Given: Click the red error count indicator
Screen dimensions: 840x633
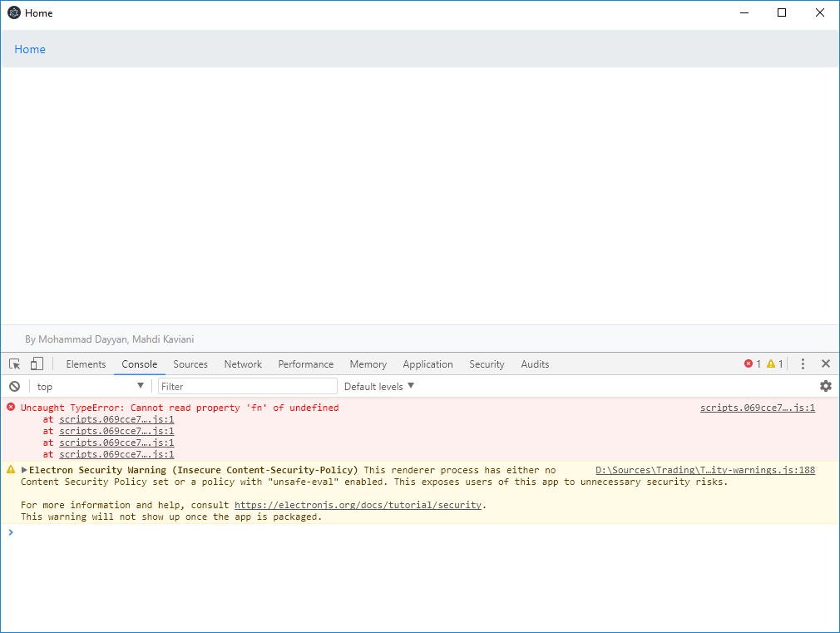Looking at the screenshot, I should [753, 364].
